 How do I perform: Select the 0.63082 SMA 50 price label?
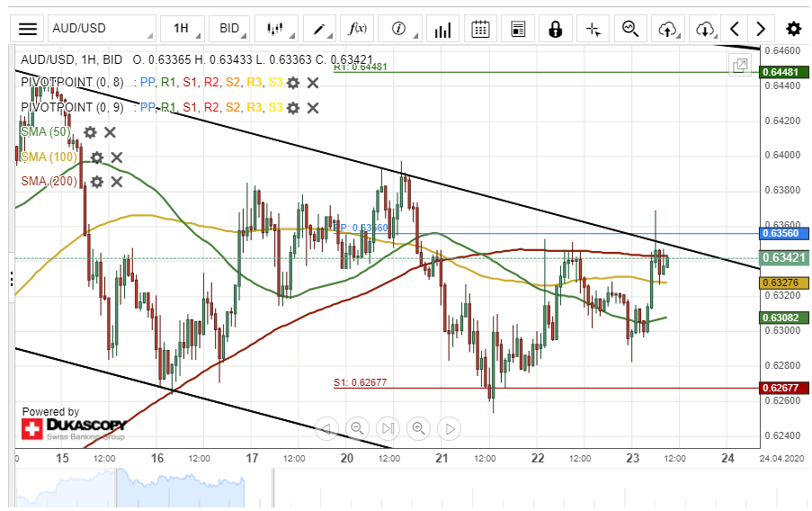pos(784,318)
